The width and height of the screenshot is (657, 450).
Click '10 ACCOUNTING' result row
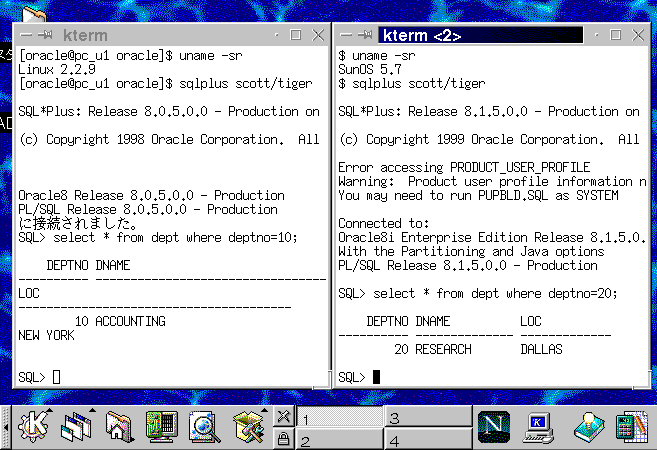pyautogui.click(x=120, y=321)
